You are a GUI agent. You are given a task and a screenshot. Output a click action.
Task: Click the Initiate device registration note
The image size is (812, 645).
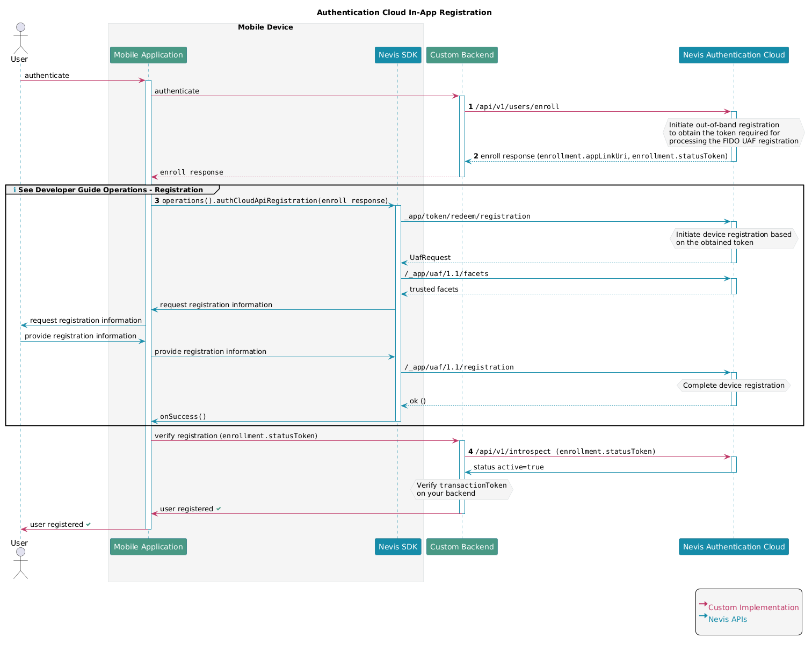734,238
